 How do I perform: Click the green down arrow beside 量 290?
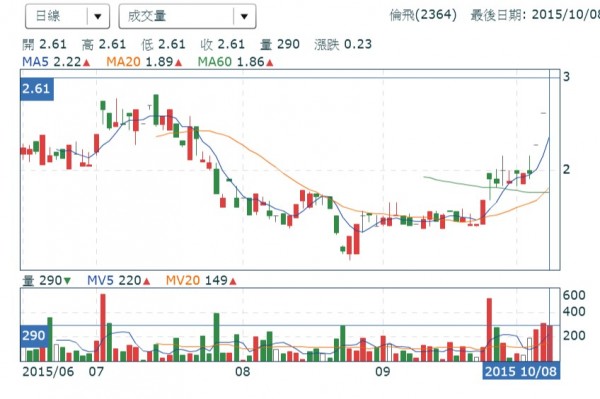(x=67, y=281)
